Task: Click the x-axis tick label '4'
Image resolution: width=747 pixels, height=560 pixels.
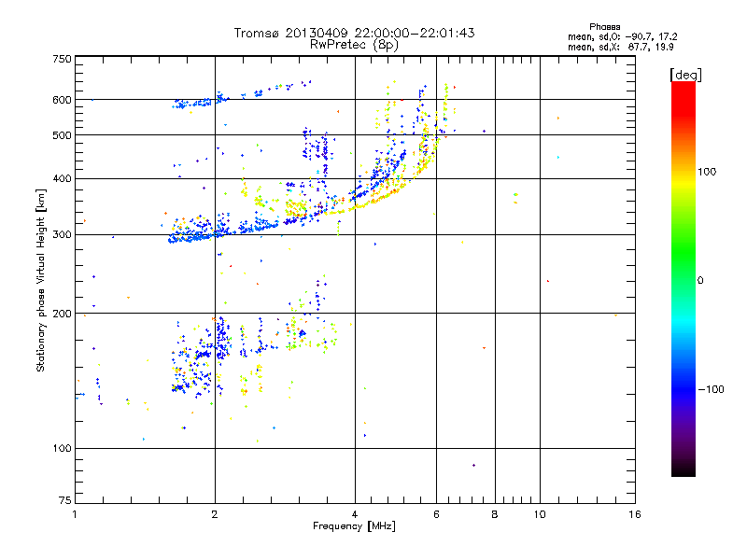Action: click(x=355, y=514)
